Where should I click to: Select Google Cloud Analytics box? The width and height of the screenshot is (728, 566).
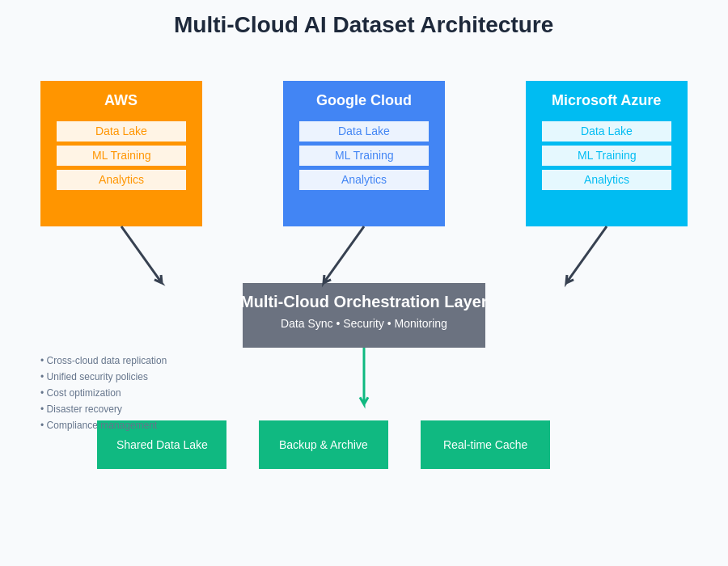(x=364, y=180)
